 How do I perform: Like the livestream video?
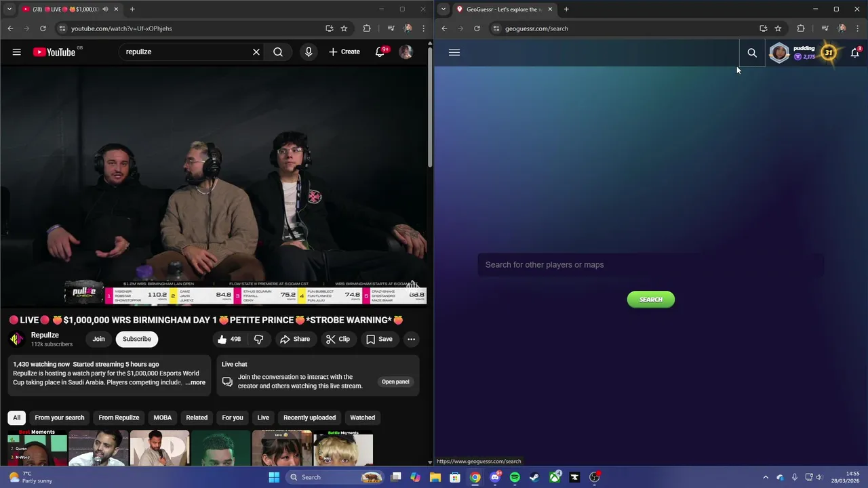(229, 339)
